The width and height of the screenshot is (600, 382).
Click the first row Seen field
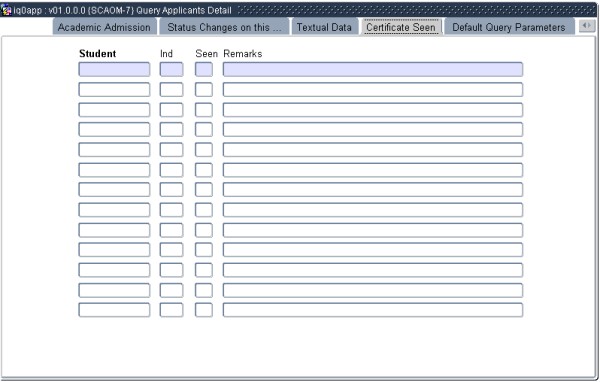(x=204, y=69)
